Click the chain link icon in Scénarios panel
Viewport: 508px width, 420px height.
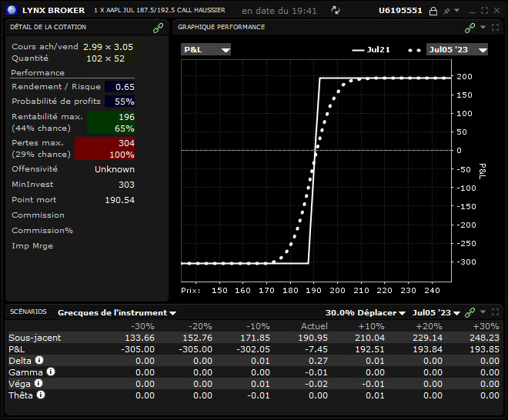[470, 312]
